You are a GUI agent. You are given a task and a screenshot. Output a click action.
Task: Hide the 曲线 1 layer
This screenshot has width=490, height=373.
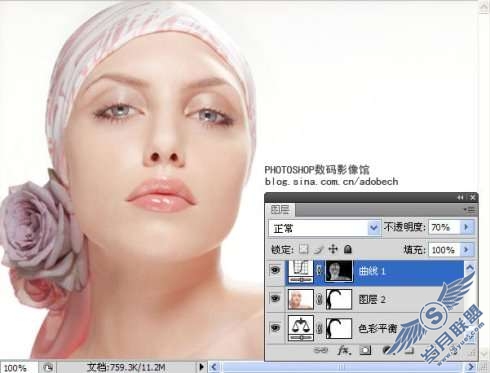pos(275,270)
